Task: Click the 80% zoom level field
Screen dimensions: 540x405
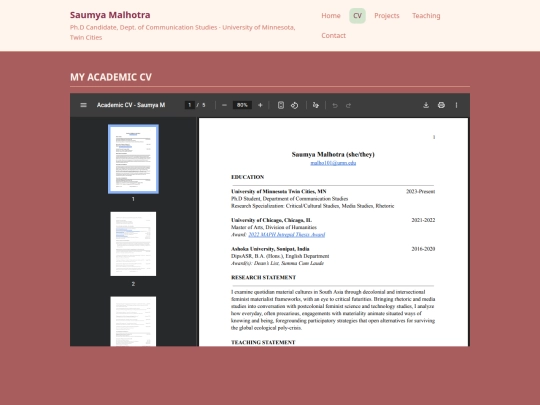Action: pos(242,105)
